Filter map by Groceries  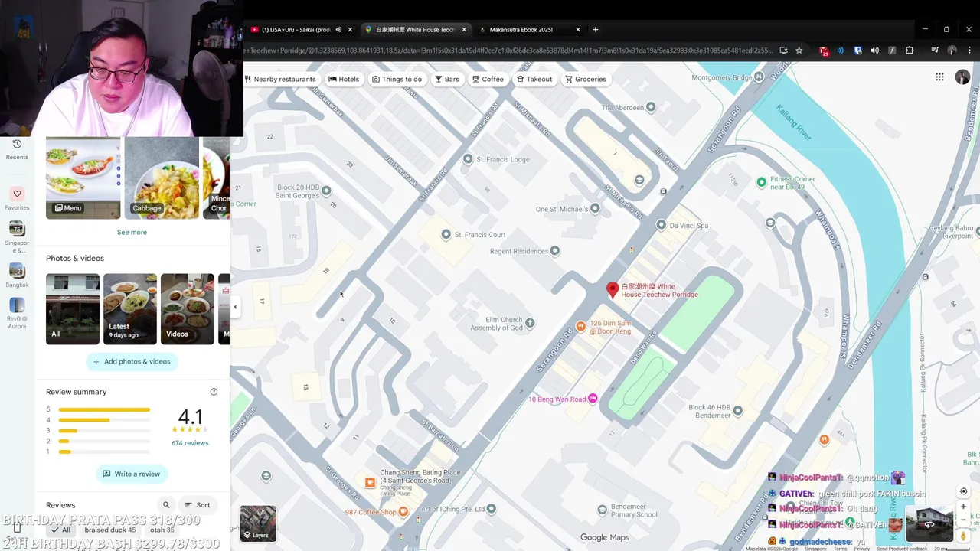click(586, 79)
